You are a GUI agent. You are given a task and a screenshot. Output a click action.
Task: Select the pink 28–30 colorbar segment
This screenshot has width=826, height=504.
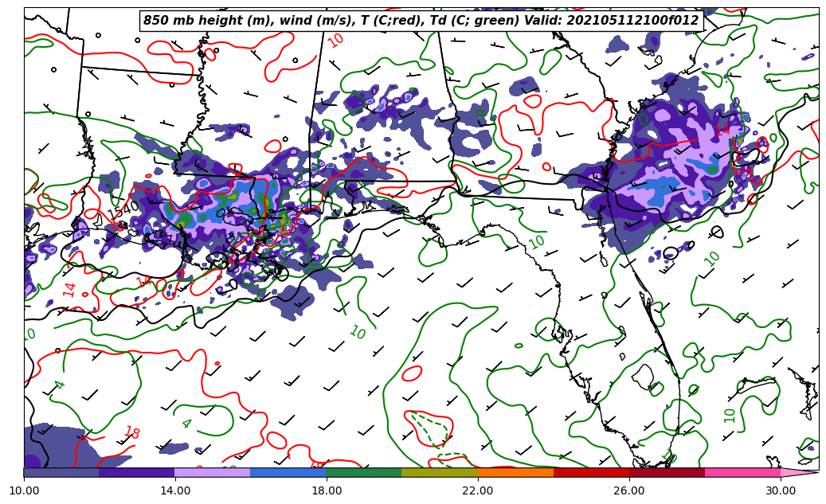[742, 472]
